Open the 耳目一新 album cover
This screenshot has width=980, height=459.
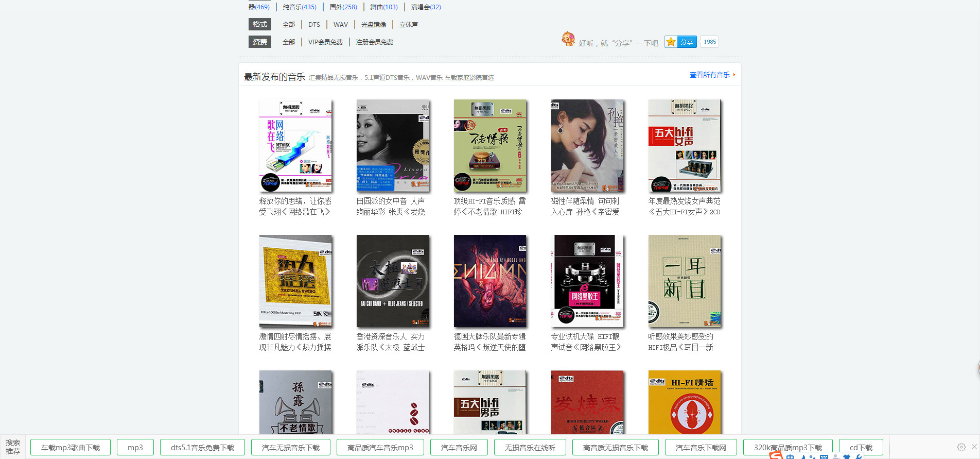[x=685, y=281]
